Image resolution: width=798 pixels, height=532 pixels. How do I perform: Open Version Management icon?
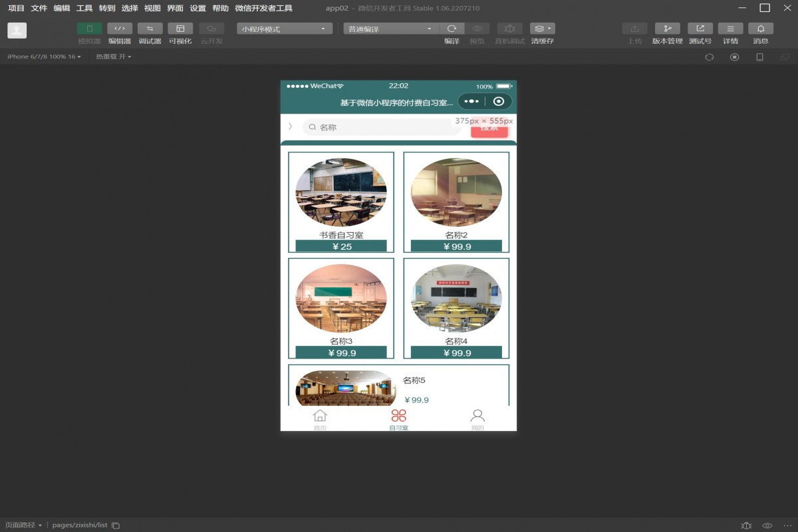(667, 29)
